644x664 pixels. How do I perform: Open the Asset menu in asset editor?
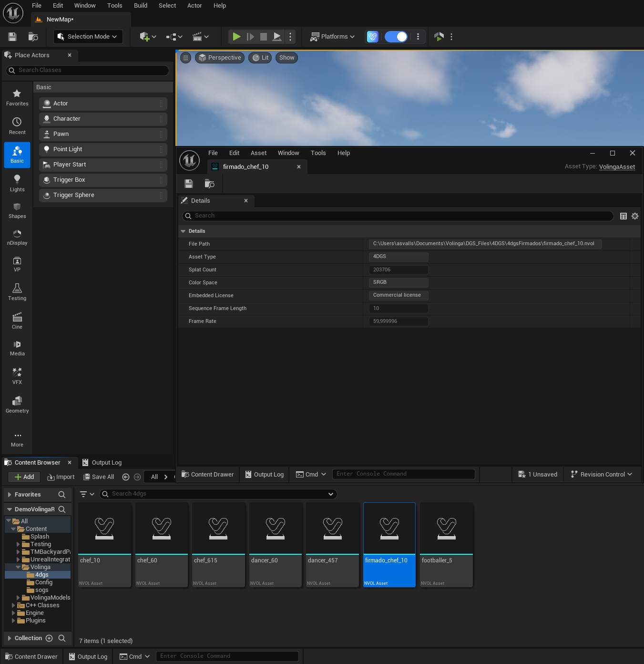click(x=259, y=153)
